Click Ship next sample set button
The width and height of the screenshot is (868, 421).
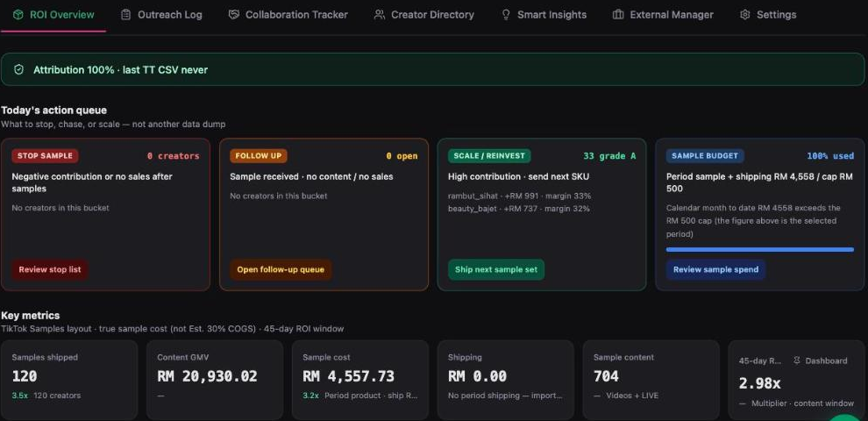(496, 270)
